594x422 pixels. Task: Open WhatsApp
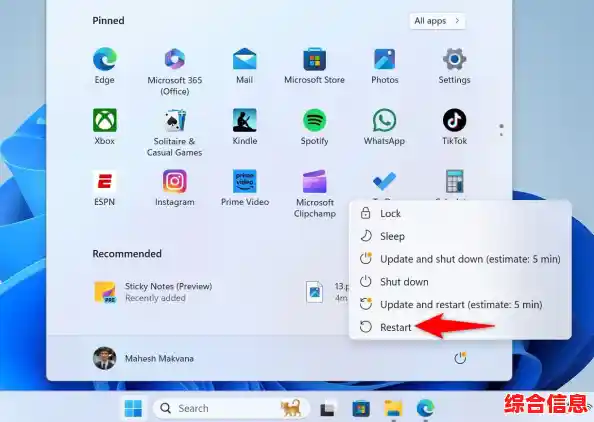pyautogui.click(x=385, y=127)
